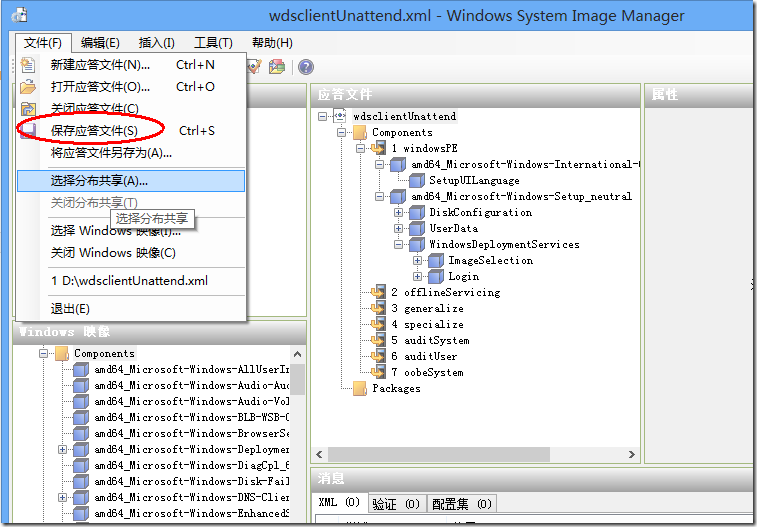757x527 pixels.
Task: Click Windows image pane scroll up arrow
Action: point(297,354)
